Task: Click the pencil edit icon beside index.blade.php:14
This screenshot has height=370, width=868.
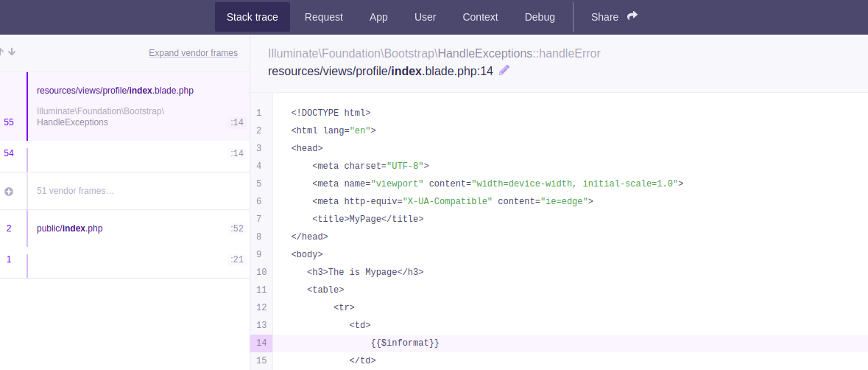Action: click(x=504, y=71)
